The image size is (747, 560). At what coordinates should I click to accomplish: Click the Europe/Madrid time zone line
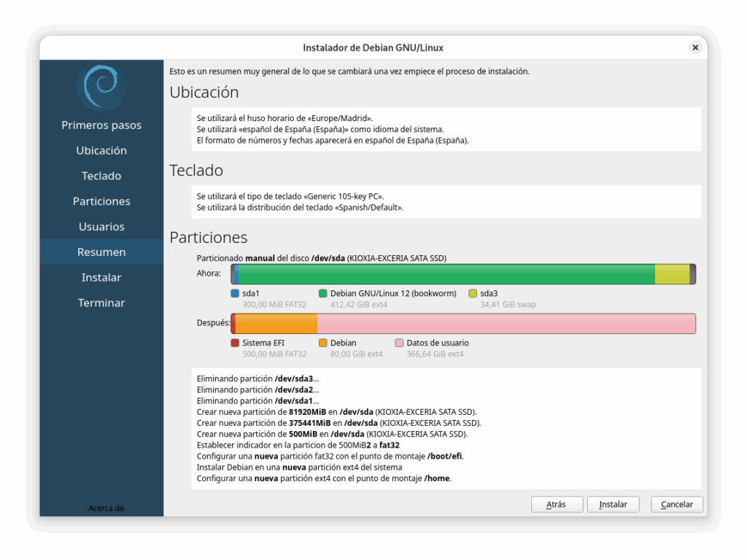pos(285,118)
